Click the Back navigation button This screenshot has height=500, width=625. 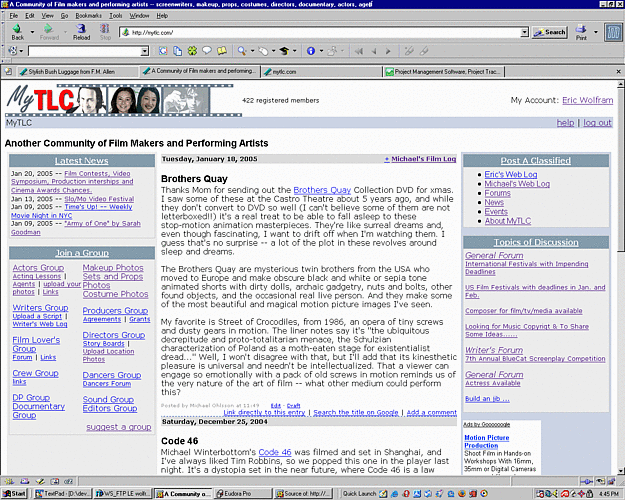(17, 31)
